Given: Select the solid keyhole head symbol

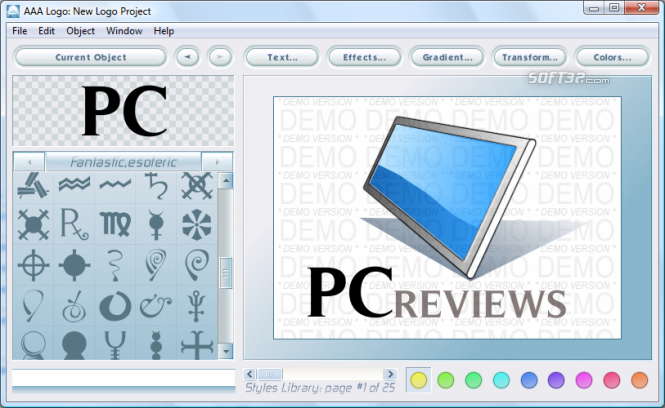Looking at the screenshot, I should tap(74, 345).
